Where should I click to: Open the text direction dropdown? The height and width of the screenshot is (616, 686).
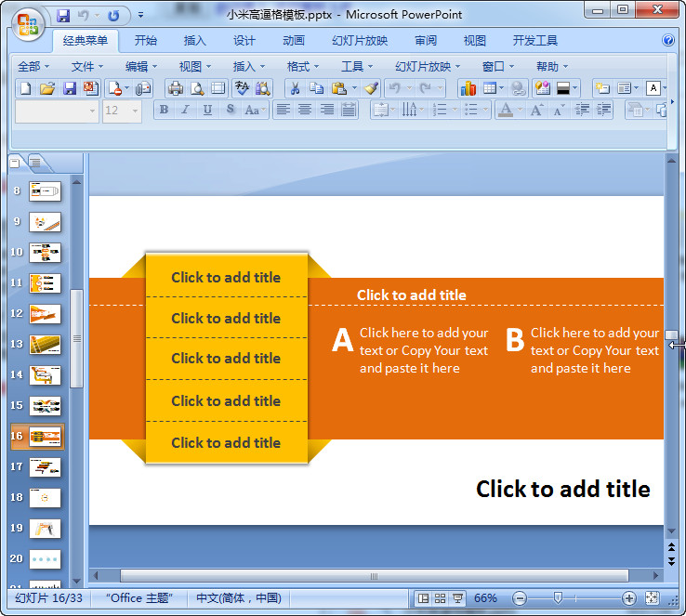[412, 110]
